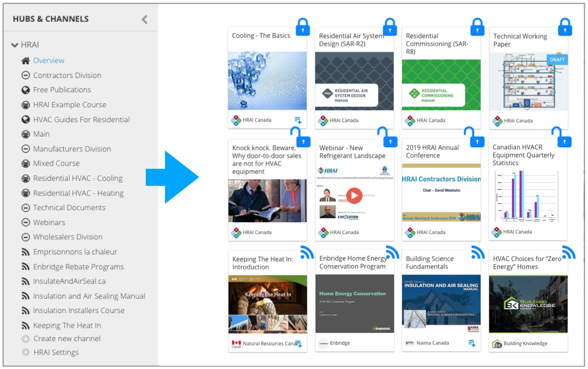The image size is (588, 369).
Task: Open the Canadian HVACR Equipment Quarterly Statistics title
Action: click(523, 155)
